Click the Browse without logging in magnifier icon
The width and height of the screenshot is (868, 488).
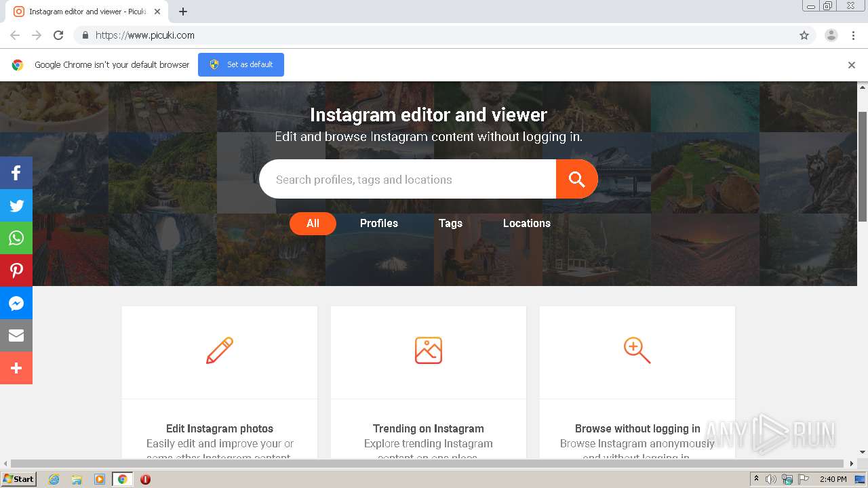[637, 350]
